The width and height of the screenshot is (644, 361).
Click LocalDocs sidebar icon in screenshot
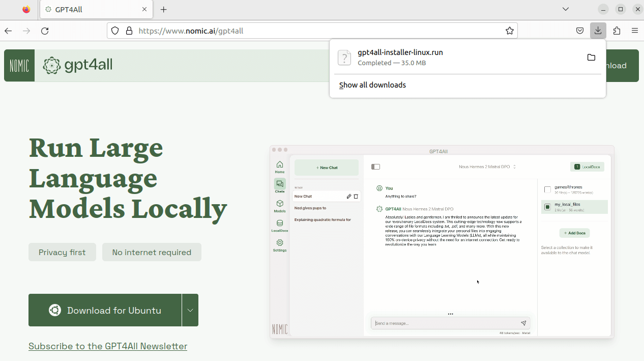click(280, 226)
